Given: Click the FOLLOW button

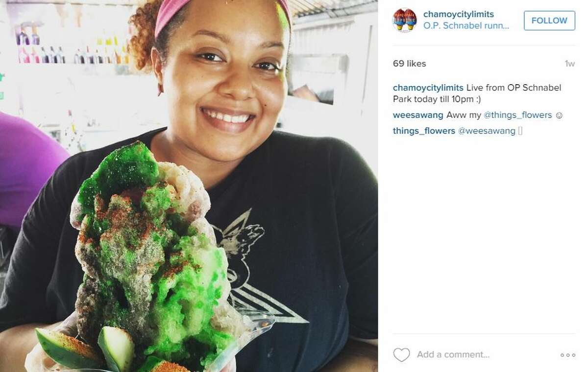Looking at the screenshot, I should [549, 21].
